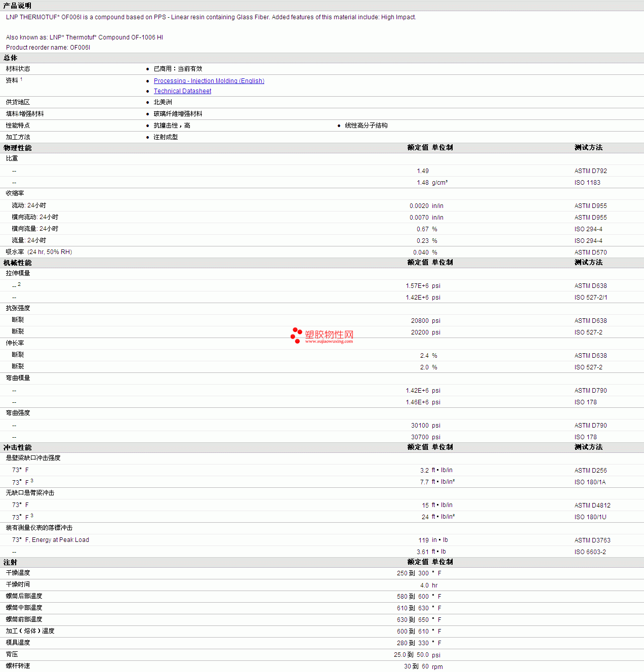The height and width of the screenshot is (672, 644).
Task: Select the '无缺口悬臂梁冲击' property label
Action: pos(30,493)
